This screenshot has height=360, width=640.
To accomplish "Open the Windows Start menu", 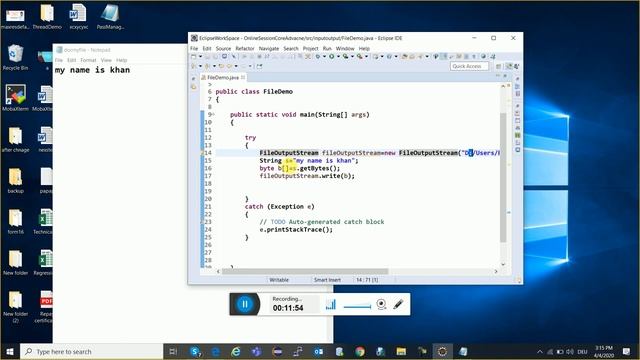I will [10, 351].
